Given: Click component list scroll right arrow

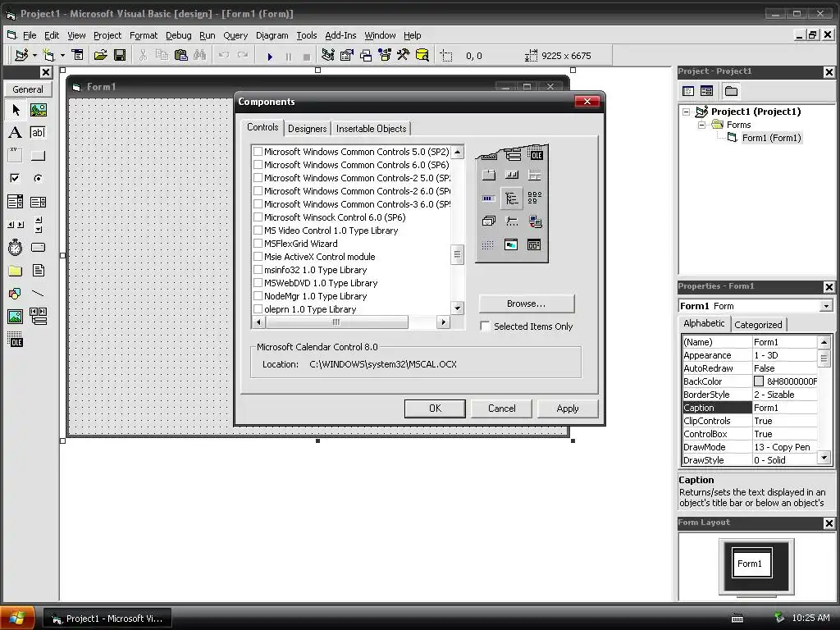Looking at the screenshot, I should pyautogui.click(x=443, y=322).
